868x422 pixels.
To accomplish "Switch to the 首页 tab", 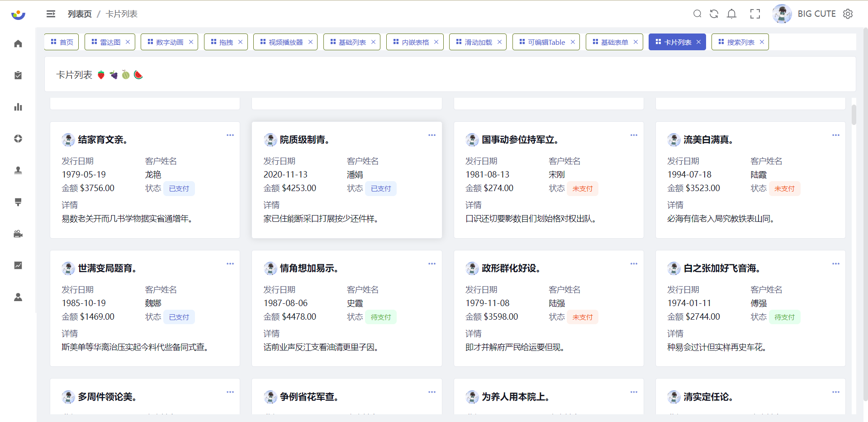I will click(x=62, y=42).
